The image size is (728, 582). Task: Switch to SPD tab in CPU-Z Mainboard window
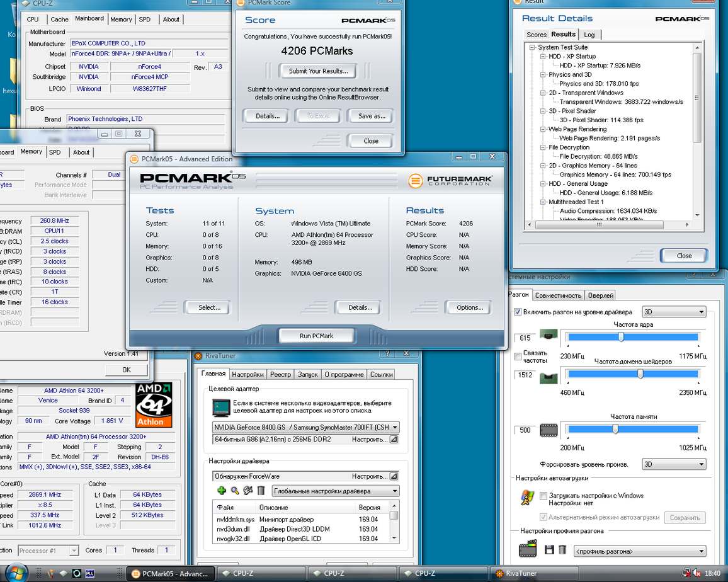click(145, 19)
